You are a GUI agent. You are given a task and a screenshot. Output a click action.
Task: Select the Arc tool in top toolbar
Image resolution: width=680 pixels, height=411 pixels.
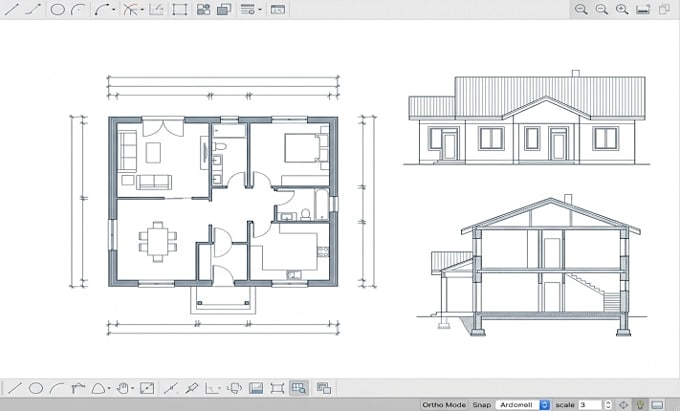tap(78, 9)
